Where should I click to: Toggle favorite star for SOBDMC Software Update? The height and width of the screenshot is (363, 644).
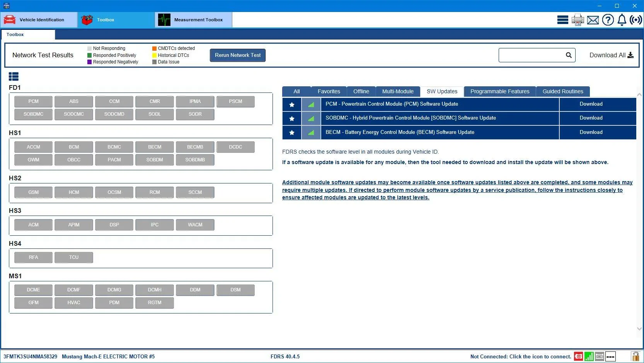coord(292,118)
